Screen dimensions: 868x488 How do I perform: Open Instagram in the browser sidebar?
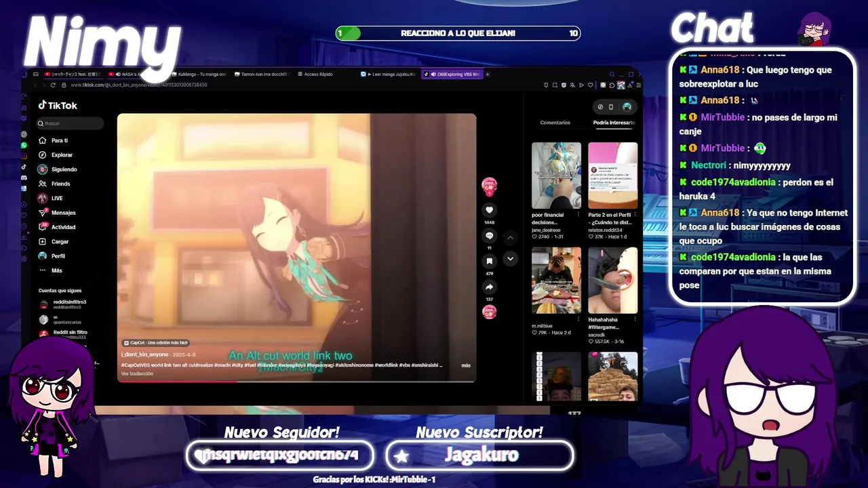click(24, 156)
